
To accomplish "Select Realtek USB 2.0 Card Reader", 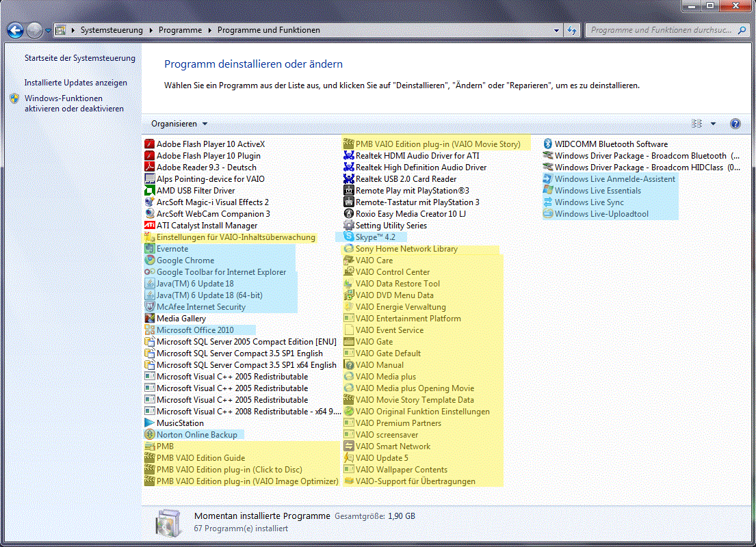I will point(400,179).
